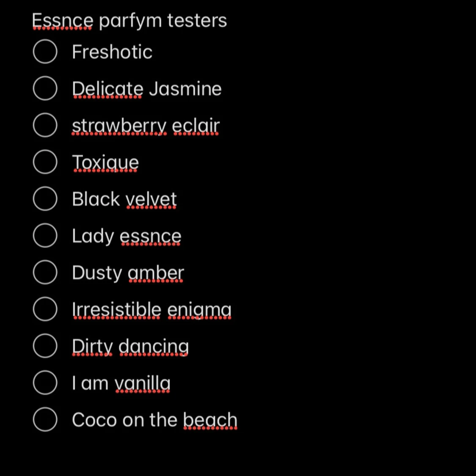476x476 pixels.
Task: Check the Black velvet circle
Action: pyautogui.click(x=45, y=198)
